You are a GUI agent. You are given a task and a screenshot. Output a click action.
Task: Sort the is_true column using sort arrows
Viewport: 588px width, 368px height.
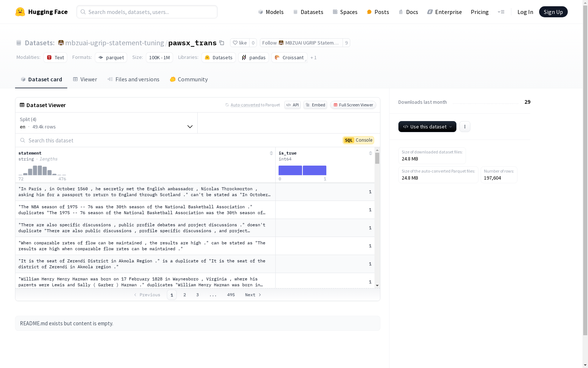tap(370, 153)
